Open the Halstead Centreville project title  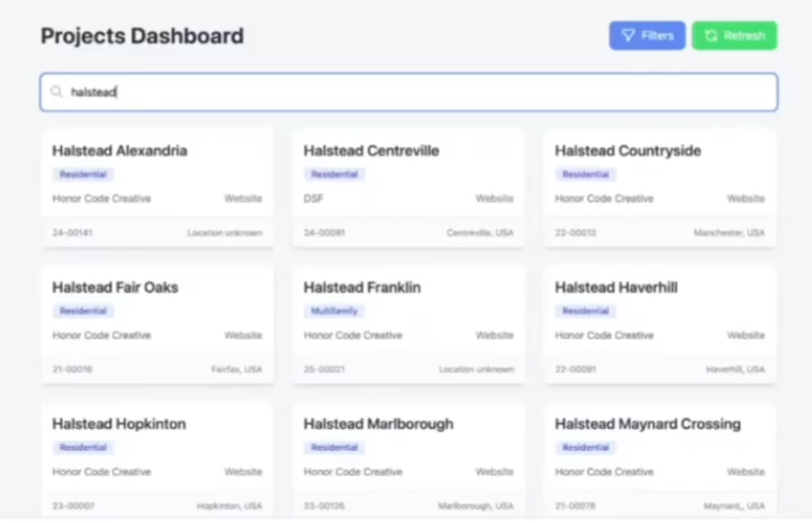coord(371,151)
